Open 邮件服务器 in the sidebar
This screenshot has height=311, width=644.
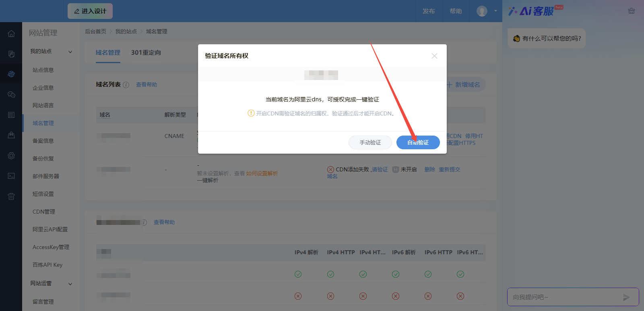46,176
